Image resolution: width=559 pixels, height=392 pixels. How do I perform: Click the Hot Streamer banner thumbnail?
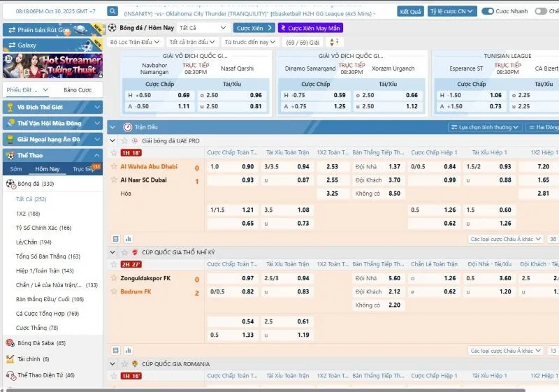click(52, 66)
